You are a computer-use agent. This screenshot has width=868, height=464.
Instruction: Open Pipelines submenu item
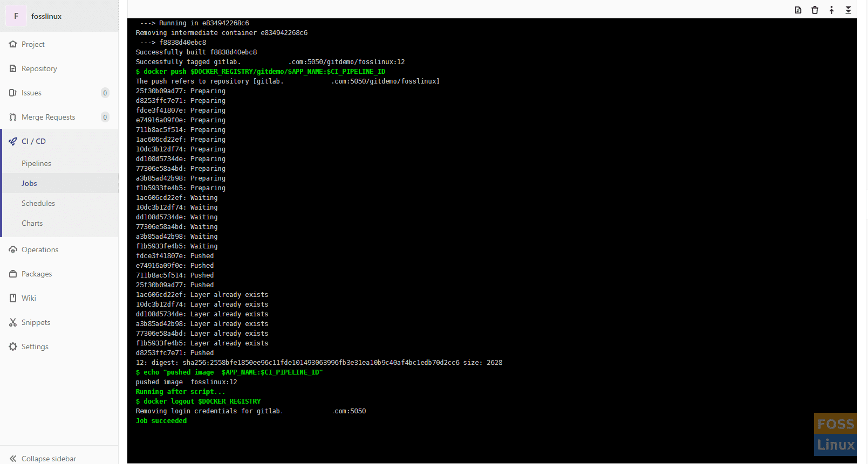click(x=36, y=163)
